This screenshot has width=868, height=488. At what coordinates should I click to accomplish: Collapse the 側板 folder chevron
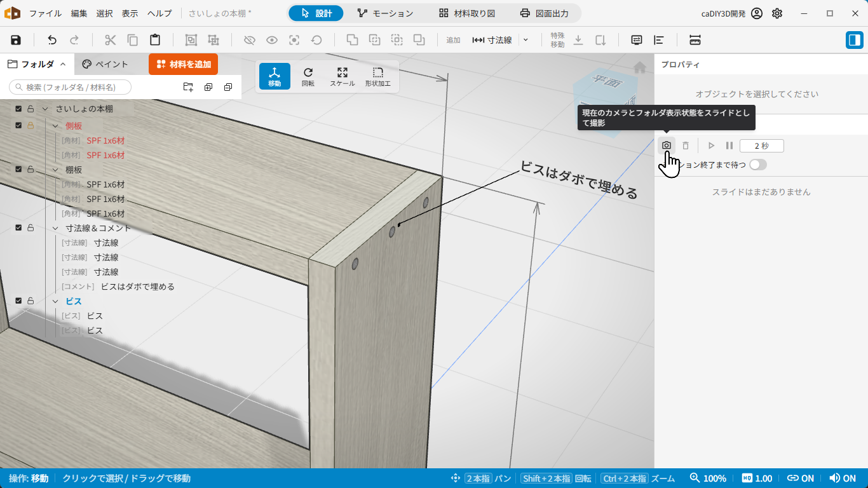[x=55, y=126]
